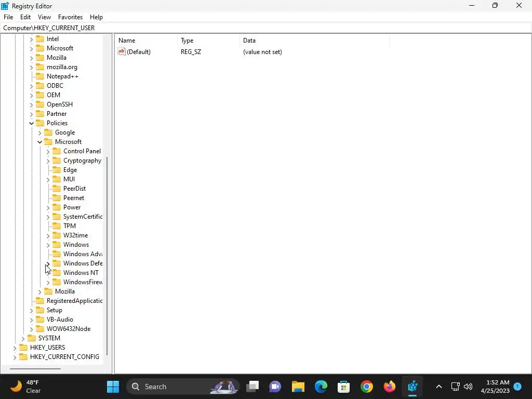
Task: Select the Notepad++ folder icon
Action: click(40, 76)
